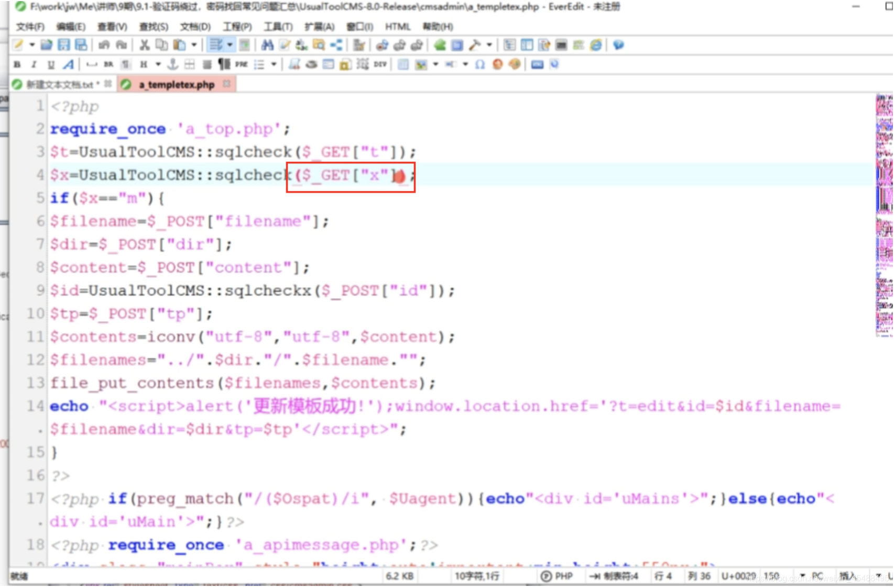
Task: Click the Copy icon
Action: point(161,45)
